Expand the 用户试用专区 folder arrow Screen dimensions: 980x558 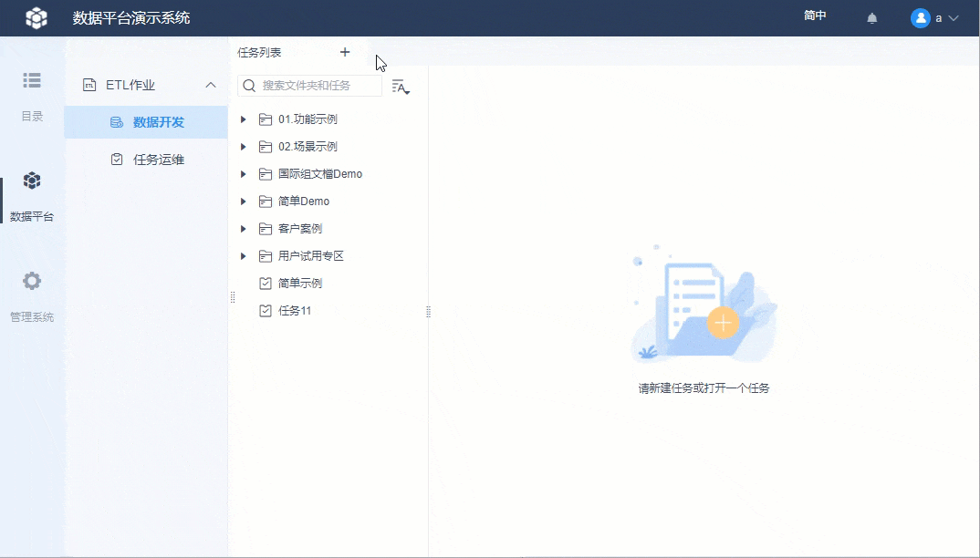click(243, 255)
